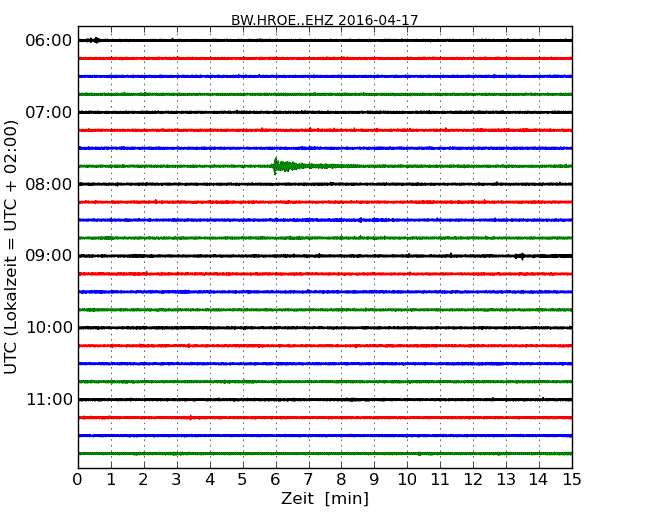Click the Zeit [min] axis label
Viewport: 650px width, 520px height.
[325, 498]
